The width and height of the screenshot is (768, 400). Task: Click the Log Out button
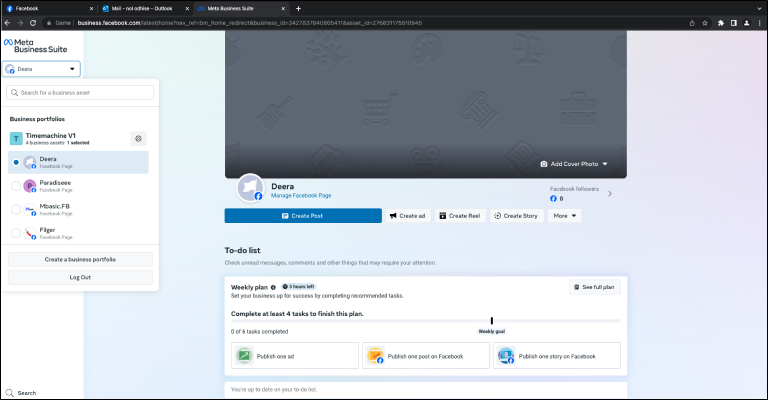(x=80, y=277)
